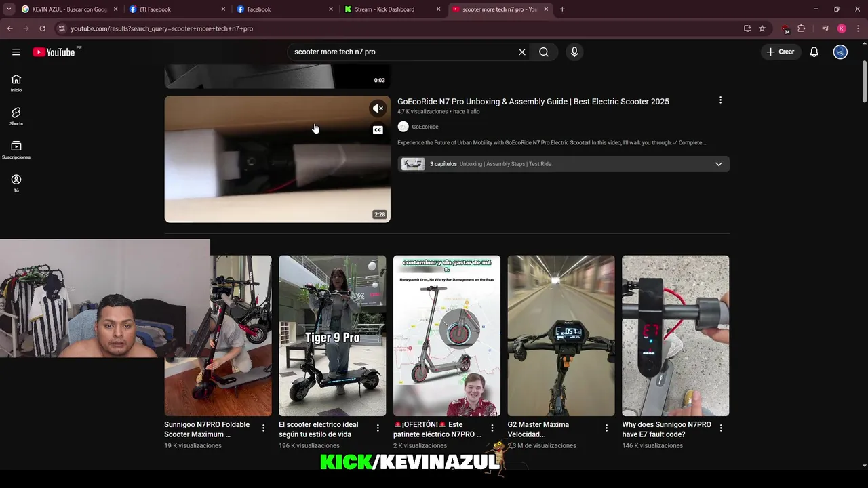
Task: Open options for Sunnigoo Foldable Scooter short
Action: (x=263, y=428)
